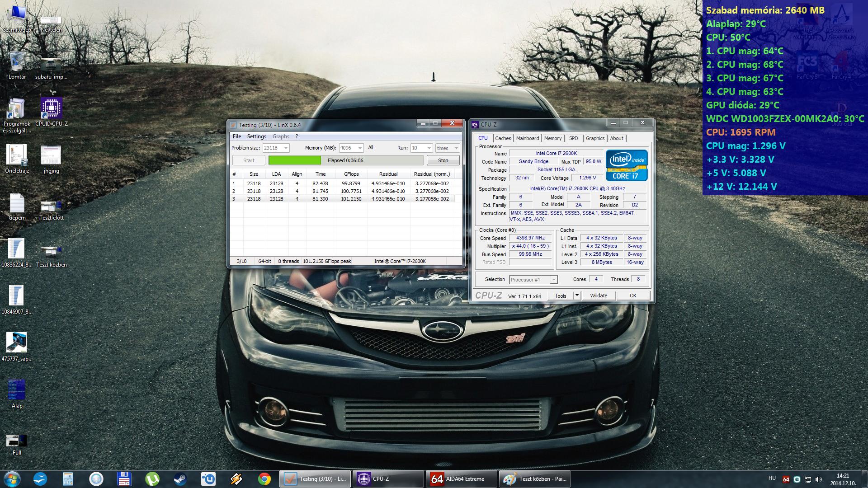This screenshot has height=488, width=868.
Task: Expand the Problem size dropdown
Action: tap(286, 148)
